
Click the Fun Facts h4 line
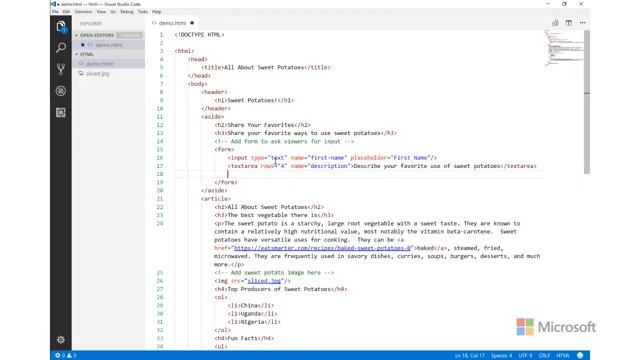pyautogui.click(x=244, y=338)
